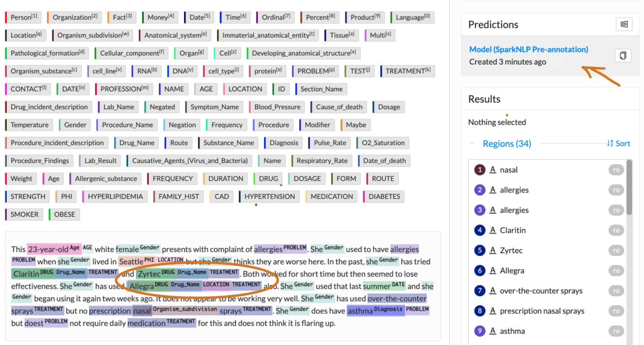Select region number 2 allergies
Image resolution: width=644 pixels, height=345 pixels.
(x=548, y=190)
